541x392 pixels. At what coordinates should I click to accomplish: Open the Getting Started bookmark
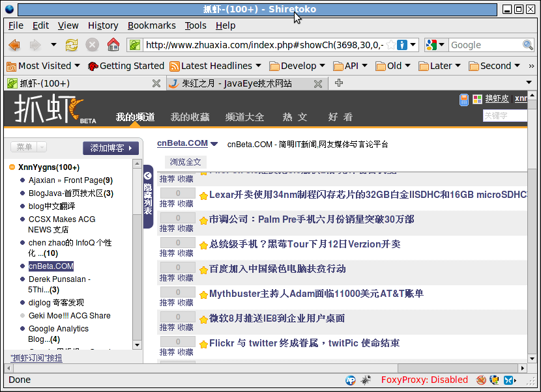click(x=126, y=66)
